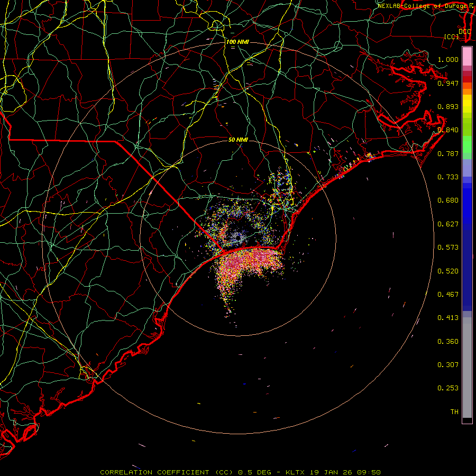Click the 0.520 legend value
Viewport: 476px width, 476px height.
tap(448, 271)
